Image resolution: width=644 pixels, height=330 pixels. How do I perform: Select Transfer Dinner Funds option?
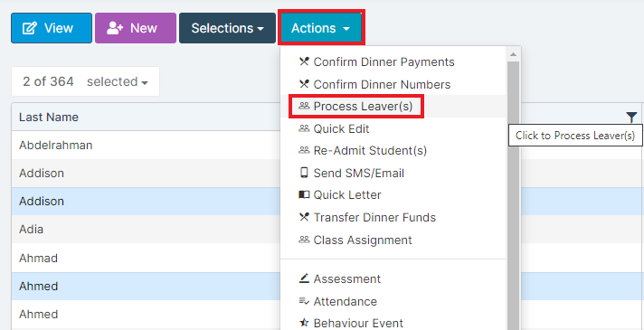coord(374,217)
